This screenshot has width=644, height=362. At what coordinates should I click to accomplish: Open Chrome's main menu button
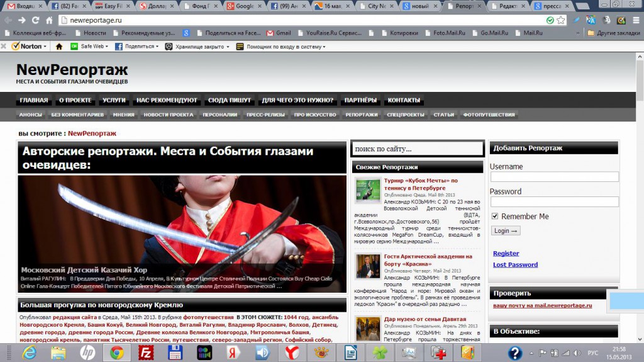[636, 20]
